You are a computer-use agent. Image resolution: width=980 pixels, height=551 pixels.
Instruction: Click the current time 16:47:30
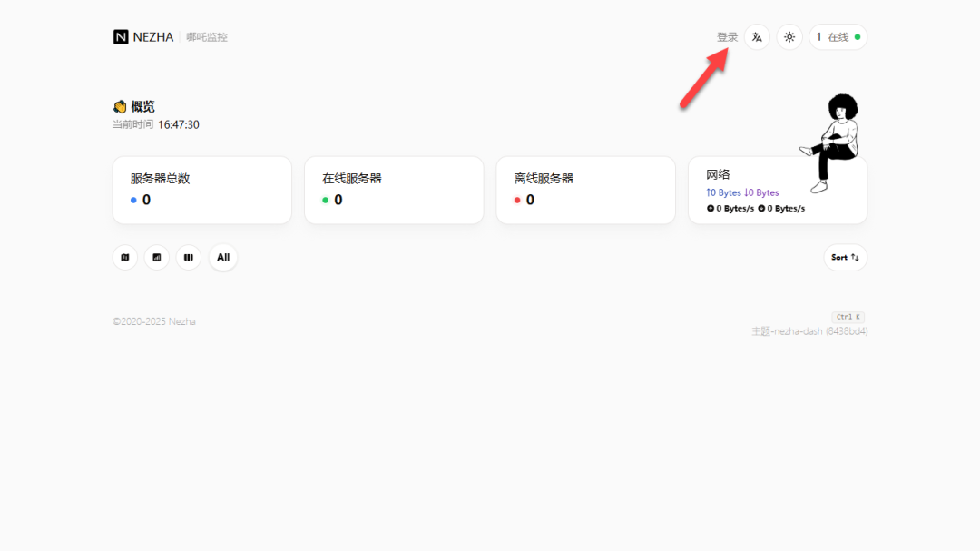pyautogui.click(x=179, y=124)
